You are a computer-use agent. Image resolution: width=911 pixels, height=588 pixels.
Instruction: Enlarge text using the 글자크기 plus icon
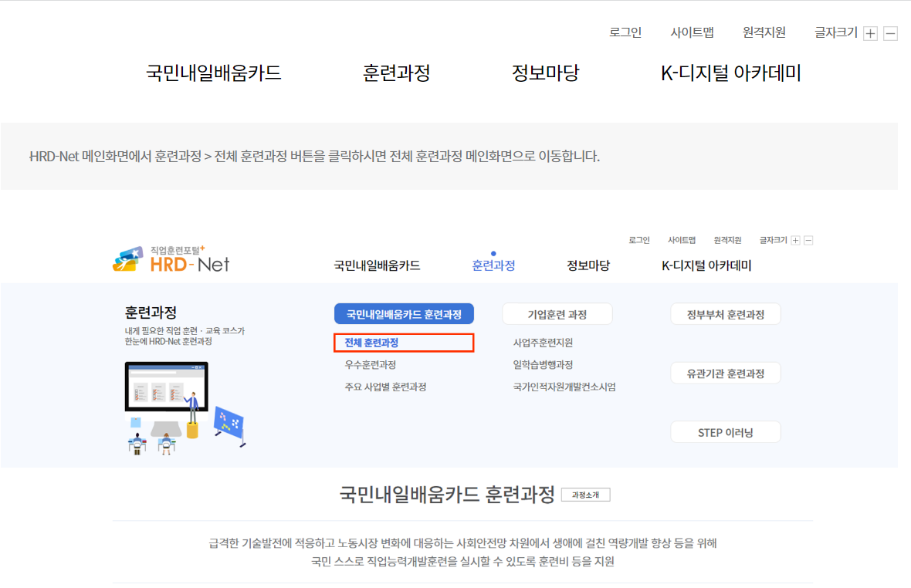point(871,33)
